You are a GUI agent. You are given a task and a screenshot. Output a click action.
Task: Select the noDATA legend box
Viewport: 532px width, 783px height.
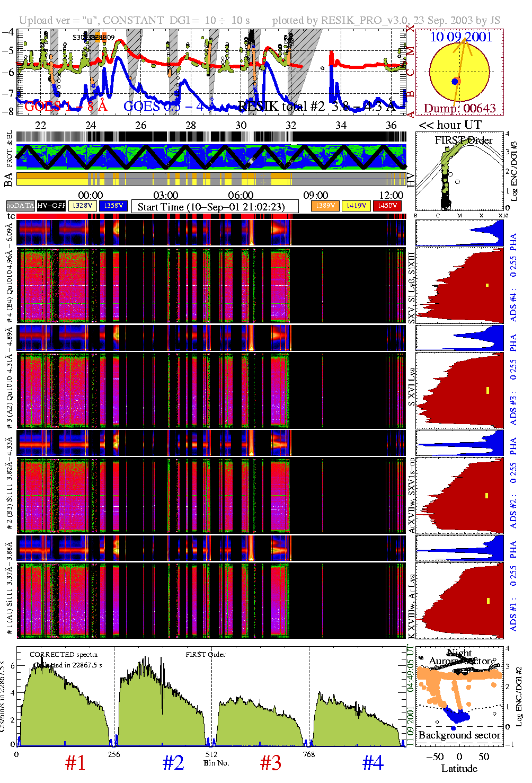[x=21, y=206]
